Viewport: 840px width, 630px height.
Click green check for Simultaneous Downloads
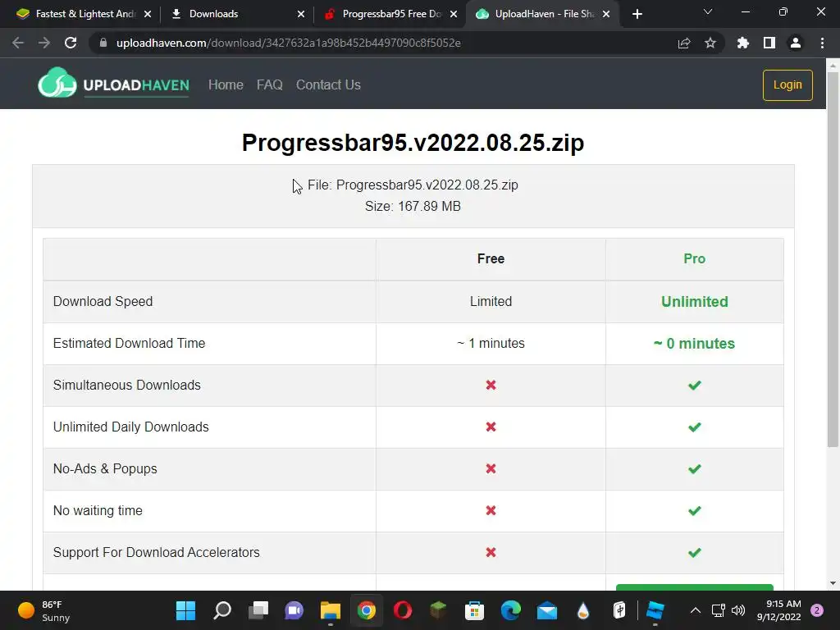click(694, 386)
